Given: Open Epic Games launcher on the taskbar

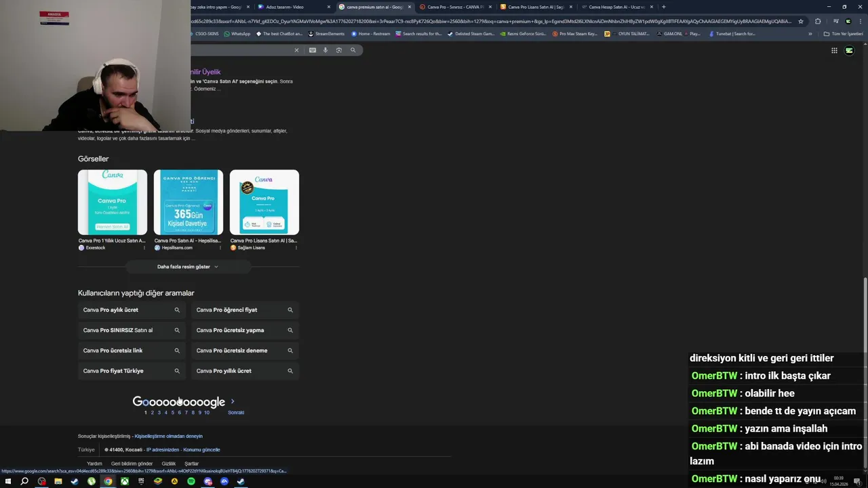Looking at the screenshot, I should pos(141,481).
